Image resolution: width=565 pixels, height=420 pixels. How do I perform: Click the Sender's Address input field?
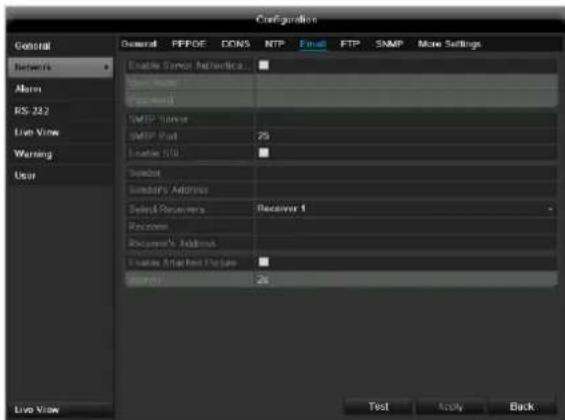pos(405,189)
